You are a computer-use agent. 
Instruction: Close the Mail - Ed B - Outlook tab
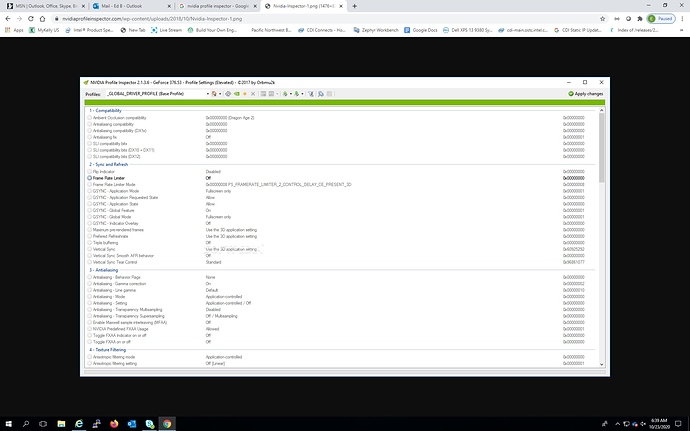(x=169, y=6)
